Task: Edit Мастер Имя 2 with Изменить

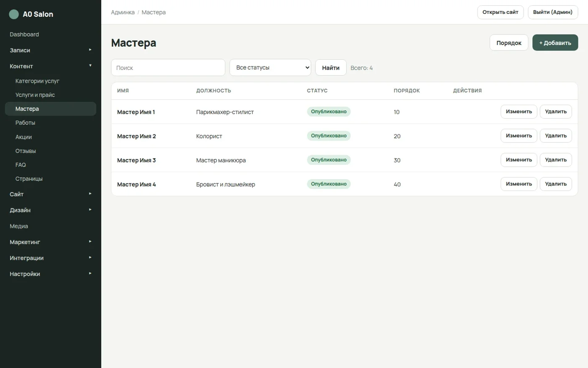Action: tap(519, 135)
